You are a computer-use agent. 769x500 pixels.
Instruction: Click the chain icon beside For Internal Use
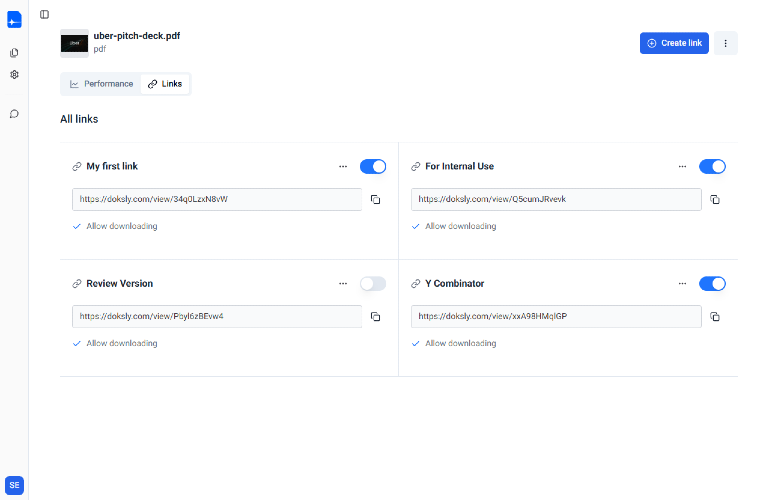(x=415, y=167)
